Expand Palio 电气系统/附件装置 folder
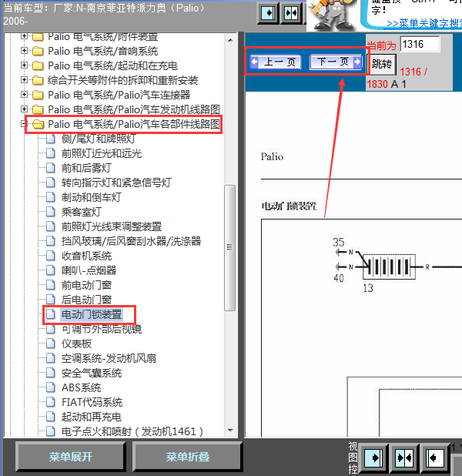462x476 pixels. pyautogui.click(x=24, y=36)
